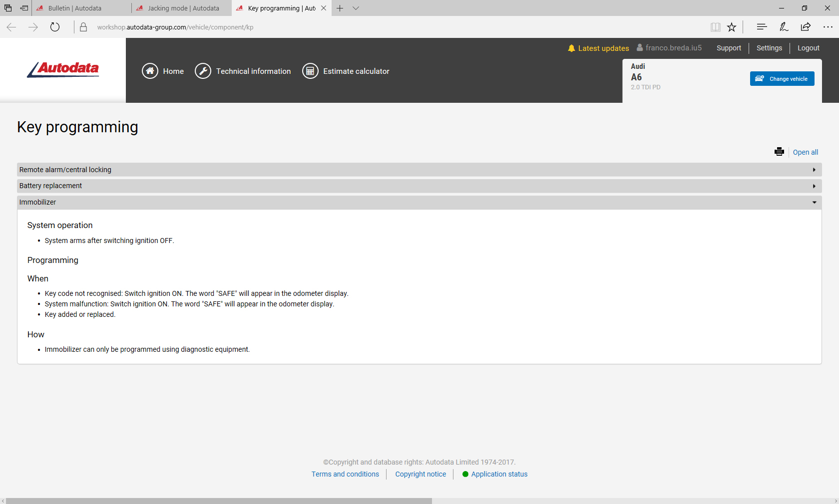Image resolution: width=839 pixels, height=504 pixels.
Task: Click the horizontal scrollbar thumb
Action: coord(219,501)
